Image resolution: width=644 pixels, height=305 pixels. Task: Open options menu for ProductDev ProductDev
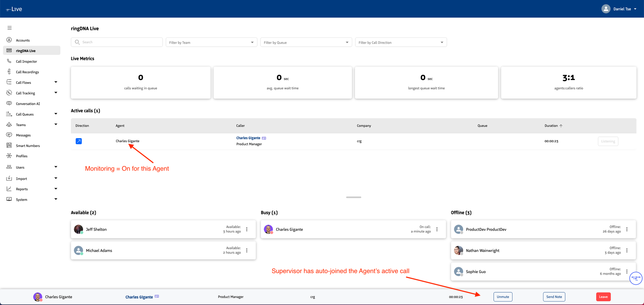[x=627, y=229]
